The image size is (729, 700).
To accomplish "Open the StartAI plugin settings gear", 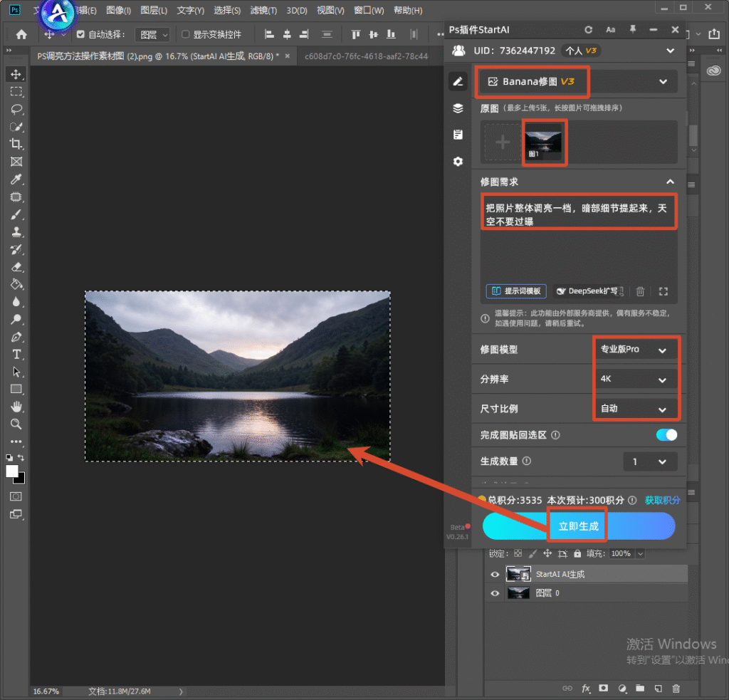I will [x=458, y=162].
